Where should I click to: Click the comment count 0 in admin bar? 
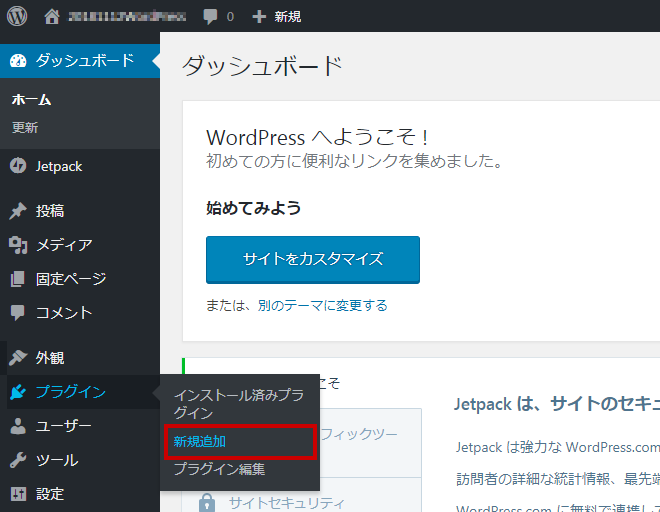(x=230, y=17)
